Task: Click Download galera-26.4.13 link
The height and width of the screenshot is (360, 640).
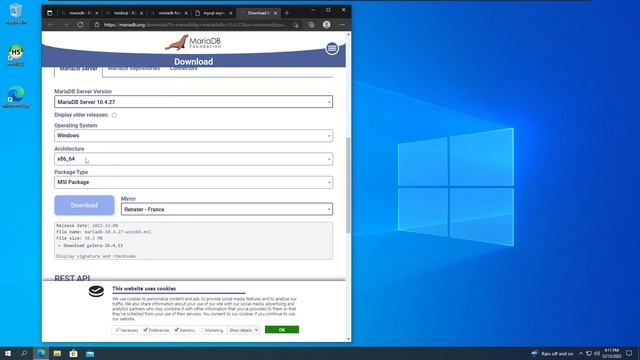Action: pos(93,246)
